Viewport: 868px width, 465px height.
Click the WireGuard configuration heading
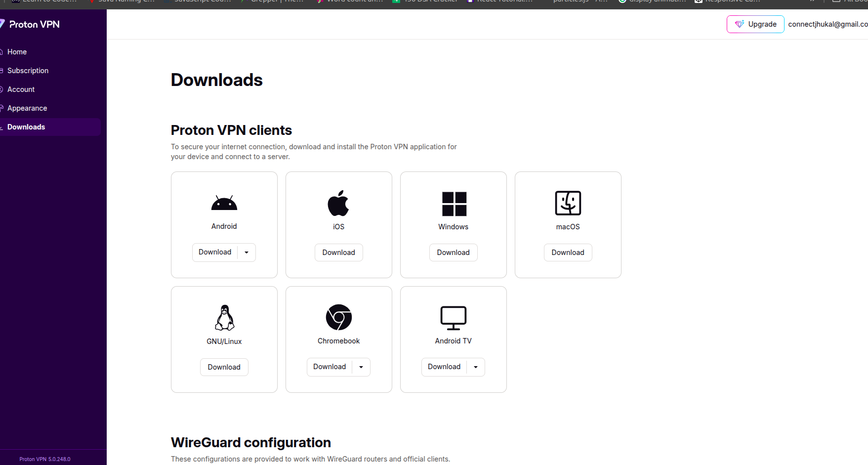click(251, 442)
